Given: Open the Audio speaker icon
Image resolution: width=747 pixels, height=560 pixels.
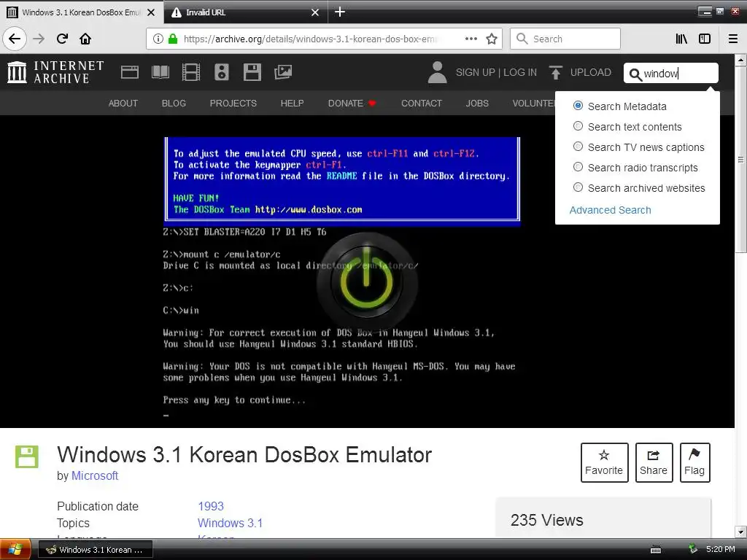Looking at the screenshot, I should (222, 72).
